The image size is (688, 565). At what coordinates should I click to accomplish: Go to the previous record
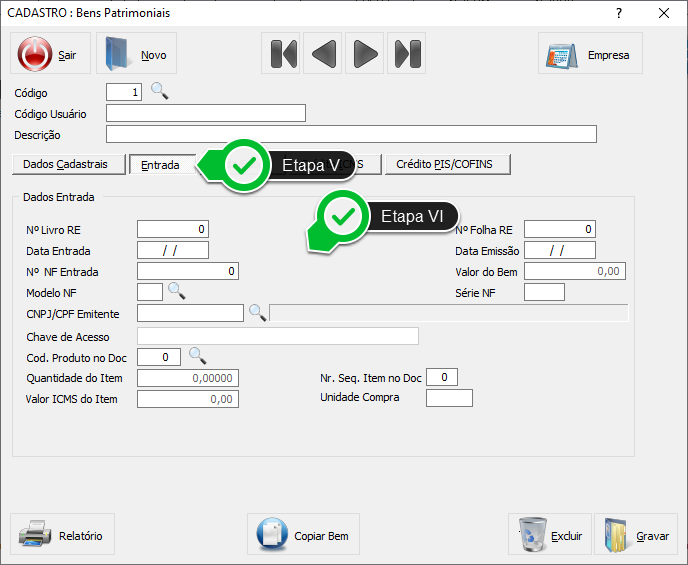(324, 54)
